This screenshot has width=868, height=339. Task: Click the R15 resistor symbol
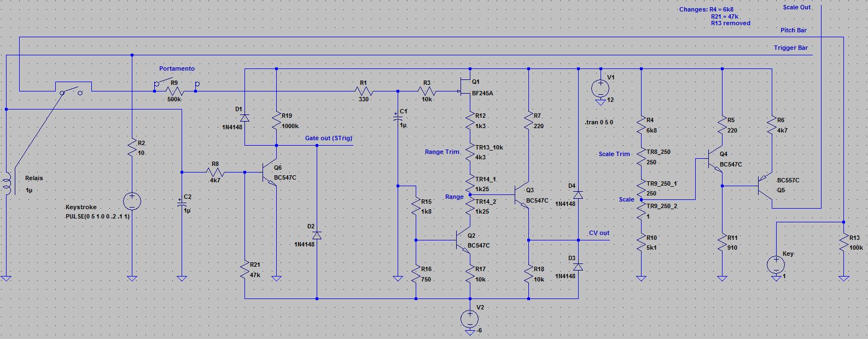[416, 205]
